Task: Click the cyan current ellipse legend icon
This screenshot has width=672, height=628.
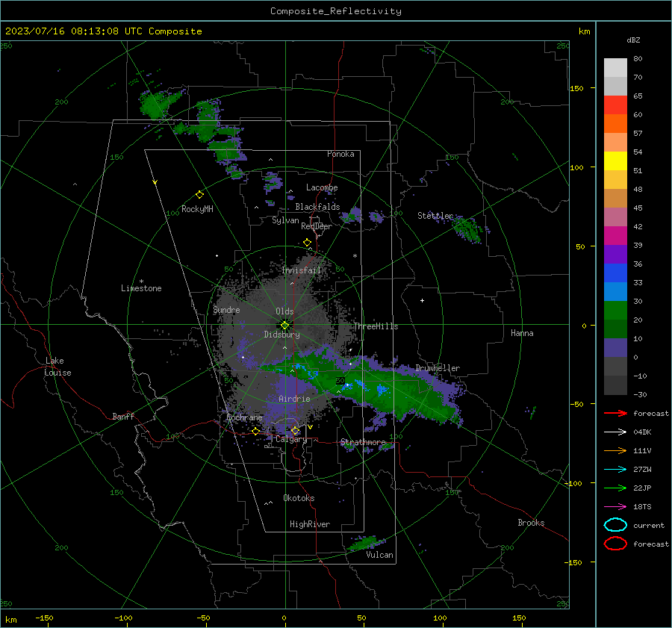Action: pyautogui.click(x=615, y=525)
